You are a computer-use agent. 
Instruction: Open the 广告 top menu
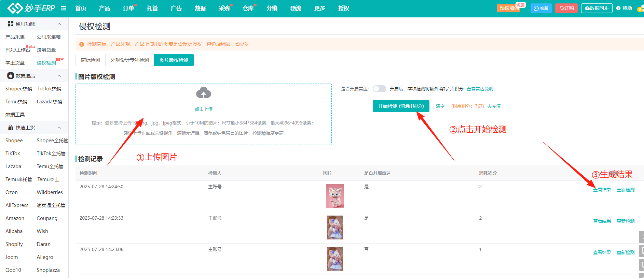176,8
